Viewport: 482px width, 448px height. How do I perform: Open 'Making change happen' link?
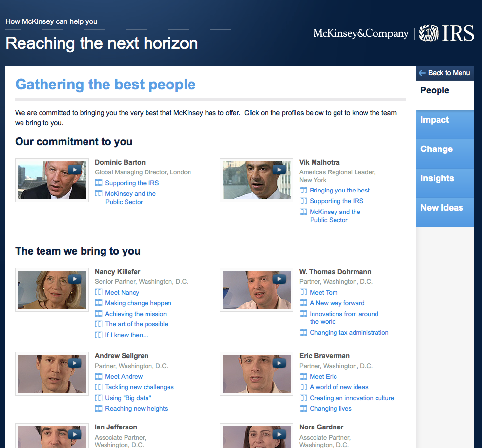click(x=138, y=303)
